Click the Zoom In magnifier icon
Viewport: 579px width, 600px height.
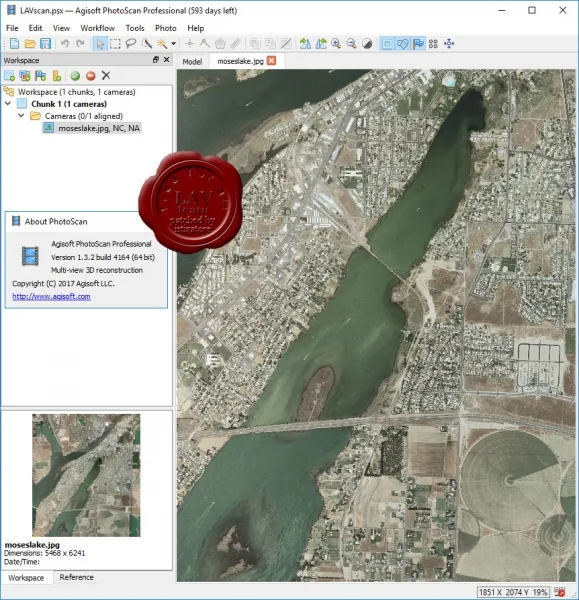click(336, 44)
